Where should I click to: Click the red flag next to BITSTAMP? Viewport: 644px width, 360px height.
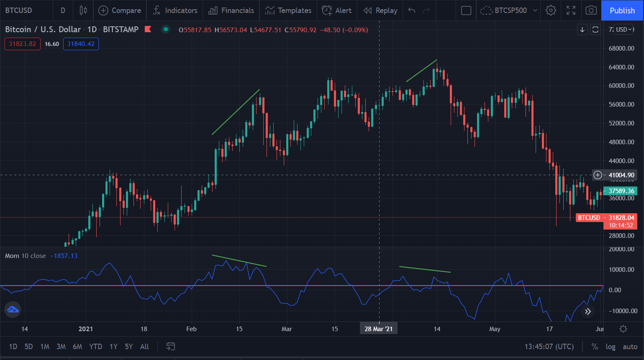148,29
